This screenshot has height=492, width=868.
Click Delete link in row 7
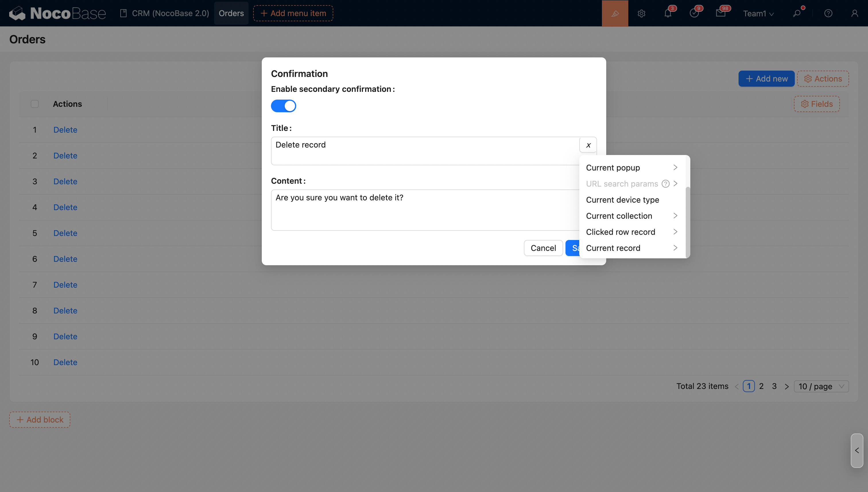pyautogui.click(x=65, y=285)
